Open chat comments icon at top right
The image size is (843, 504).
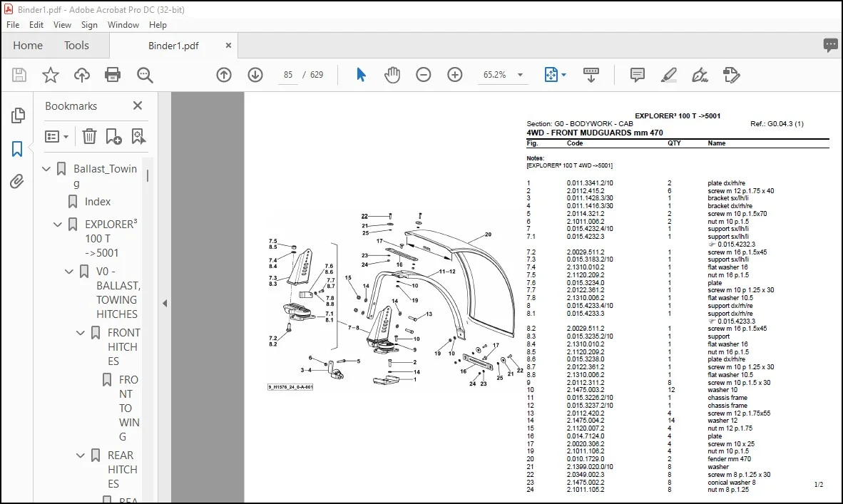coord(830,45)
